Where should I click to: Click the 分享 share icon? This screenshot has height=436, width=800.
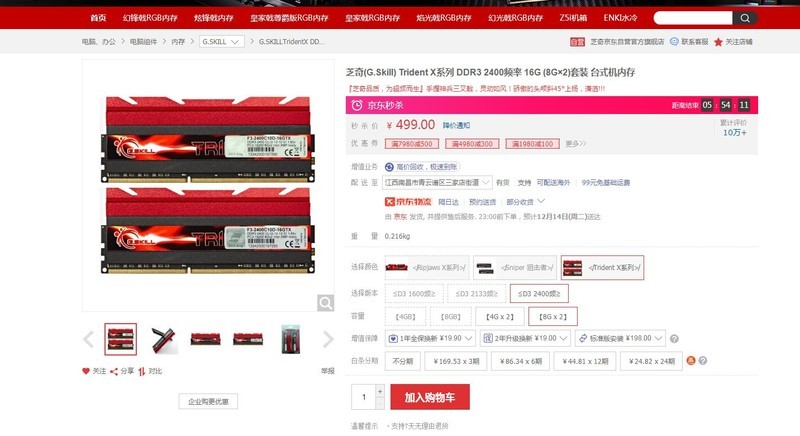click(114, 371)
